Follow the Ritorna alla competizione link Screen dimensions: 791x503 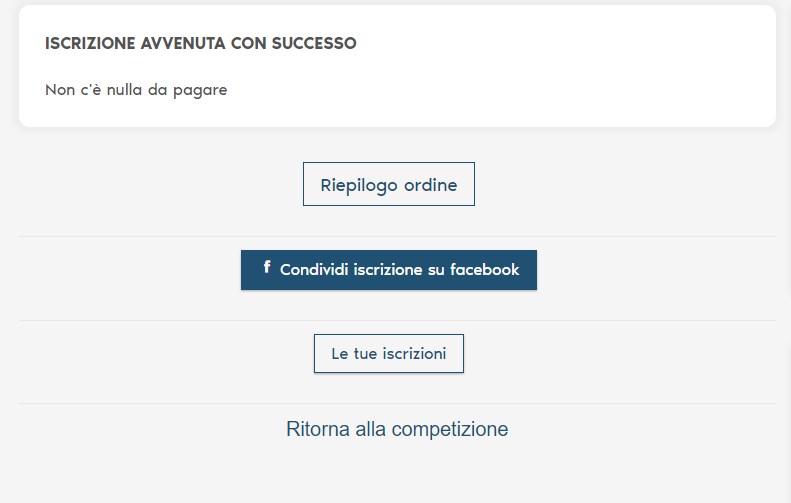pos(397,430)
